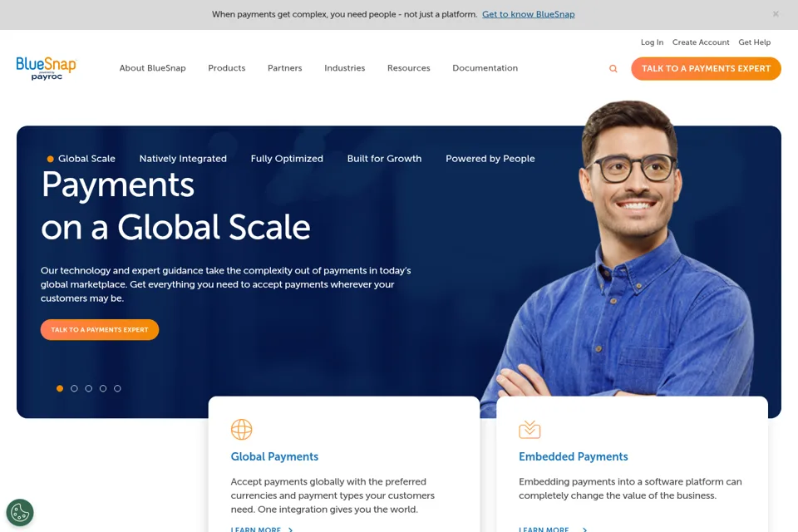The width and height of the screenshot is (798, 532).
Task: Dismiss the top announcement banner
Action: click(776, 14)
